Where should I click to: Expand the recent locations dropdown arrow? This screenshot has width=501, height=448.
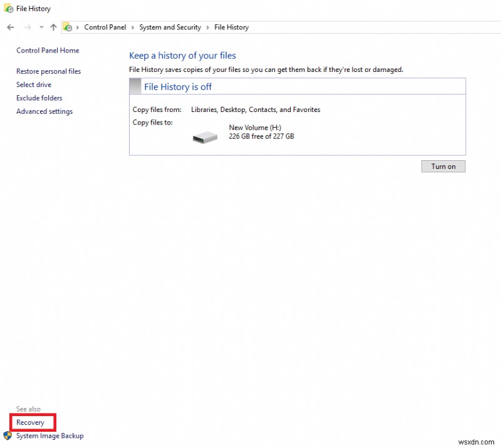point(41,27)
